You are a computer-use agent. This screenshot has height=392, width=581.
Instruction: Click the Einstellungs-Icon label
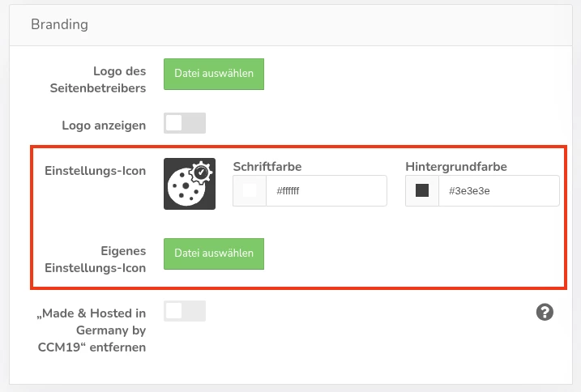coord(96,171)
